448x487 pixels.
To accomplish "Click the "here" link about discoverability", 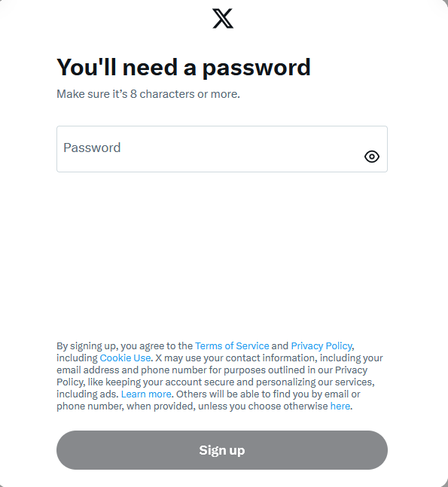I will 340,406.
